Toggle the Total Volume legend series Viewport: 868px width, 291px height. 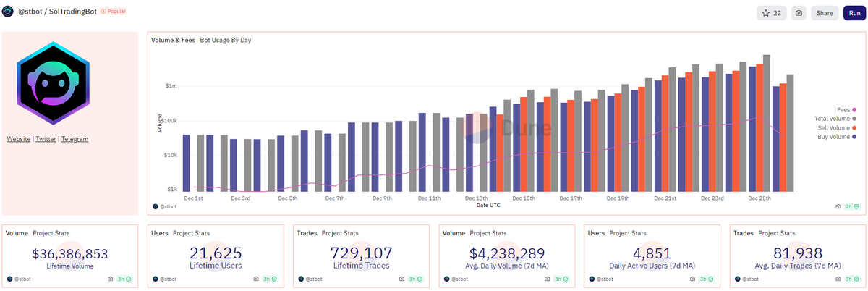pyautogui.click(x=835, y=119)
